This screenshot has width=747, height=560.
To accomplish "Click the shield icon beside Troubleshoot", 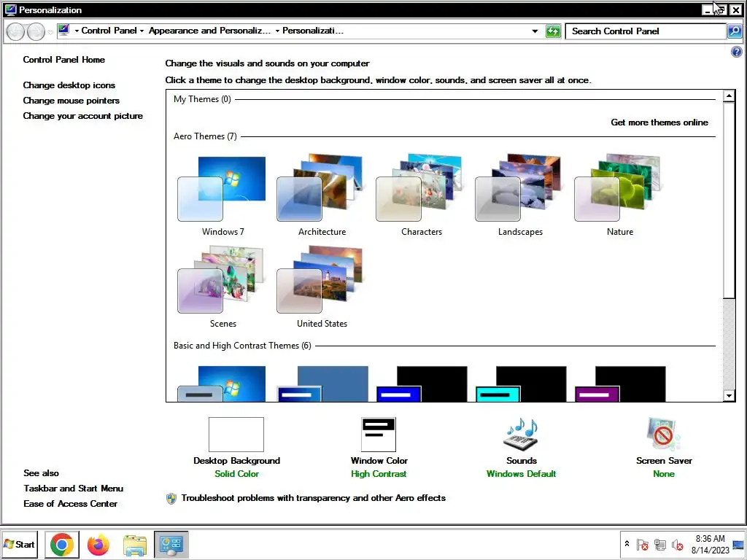I will pos(171,498).
